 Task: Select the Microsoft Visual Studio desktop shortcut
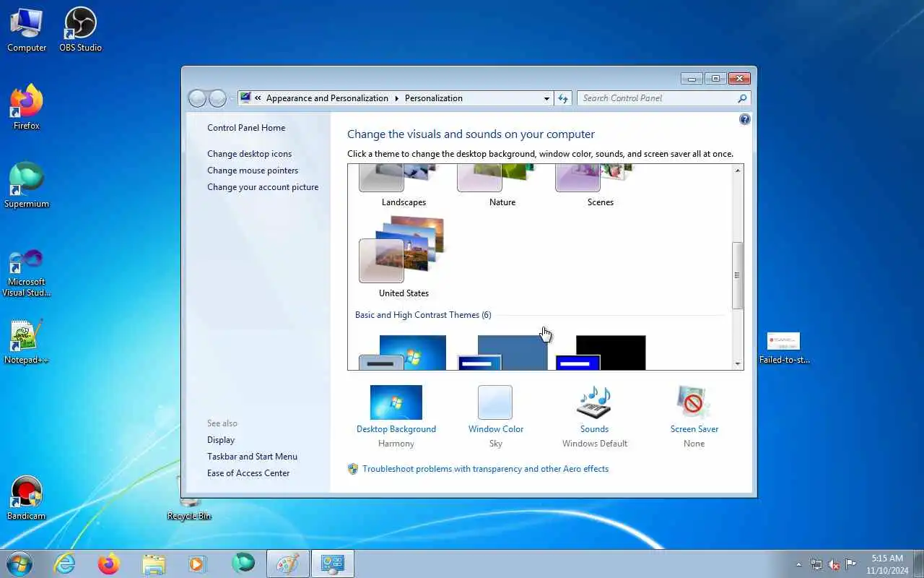(27, 272)
